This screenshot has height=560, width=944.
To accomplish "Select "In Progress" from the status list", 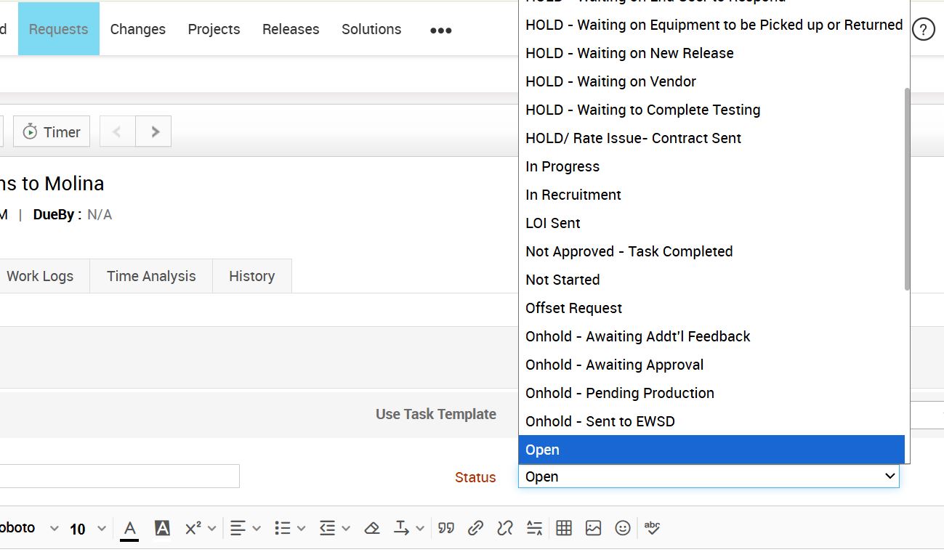I will (562, 166).
